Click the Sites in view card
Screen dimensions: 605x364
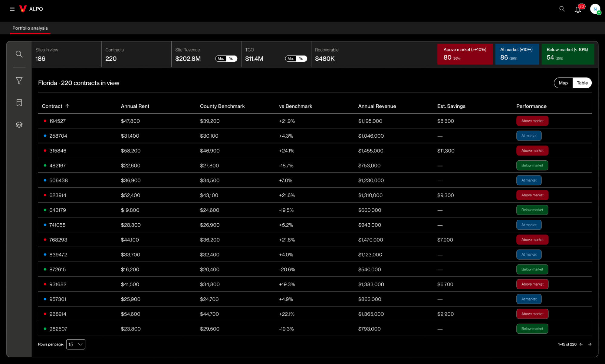click(x=67, y=54)
